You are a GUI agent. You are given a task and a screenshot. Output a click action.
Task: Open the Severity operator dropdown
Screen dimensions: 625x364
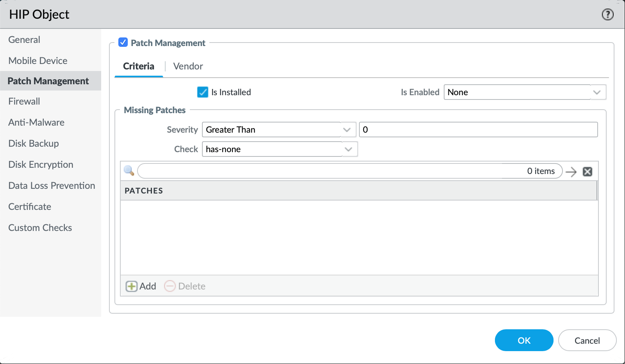click(x=346, y=130)
